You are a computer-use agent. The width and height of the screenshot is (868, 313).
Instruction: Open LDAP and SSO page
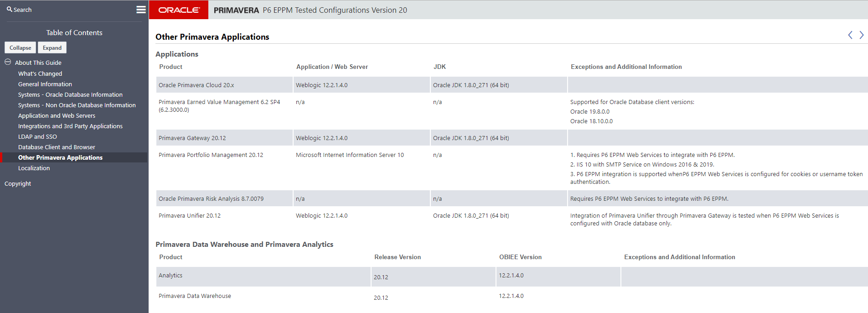coord(37,136)
